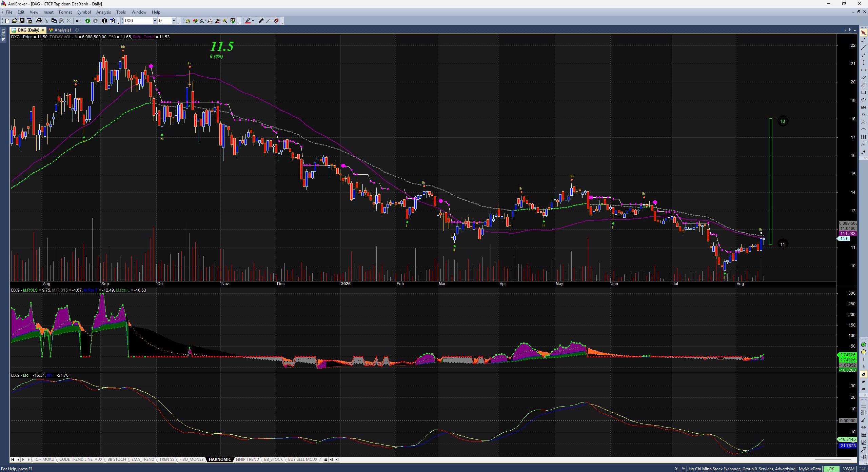Viewport: 868px width, 472px height.
Task: Select the abc Text tool
Action: coord(863,107)
